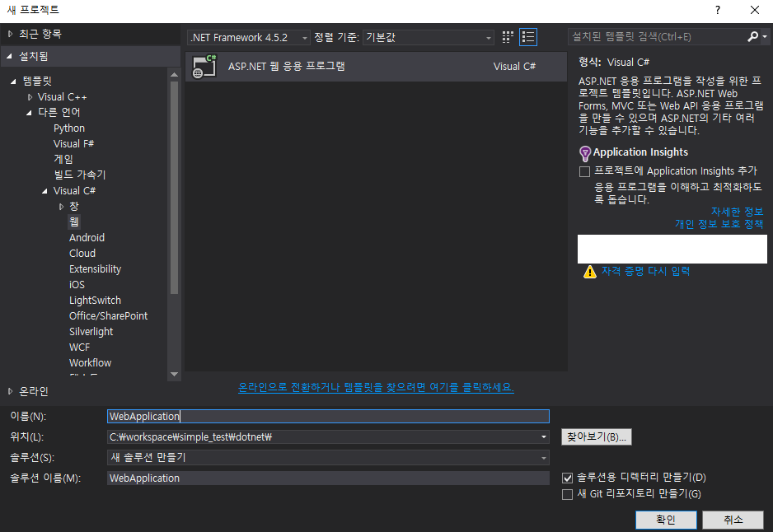Click the tree scroll up arrow
Image resolution: width=773 pixels, height=532 pixels.
pyautogui.click(x=174, y=75)
